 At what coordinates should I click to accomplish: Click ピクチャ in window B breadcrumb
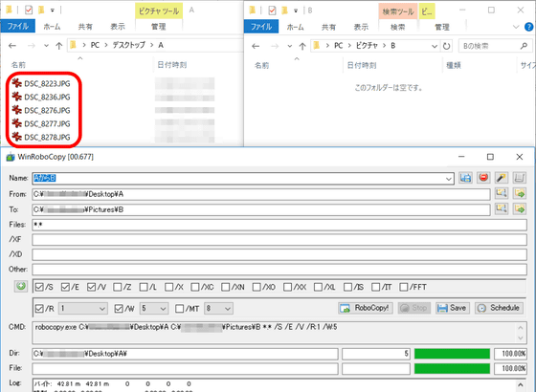tap(367, 46)
